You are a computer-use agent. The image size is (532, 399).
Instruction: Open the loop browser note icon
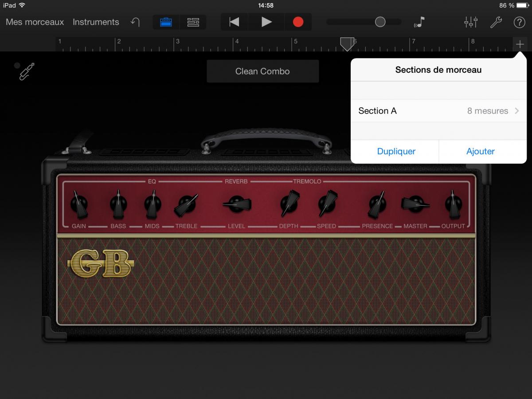click(x=419, y=22)
